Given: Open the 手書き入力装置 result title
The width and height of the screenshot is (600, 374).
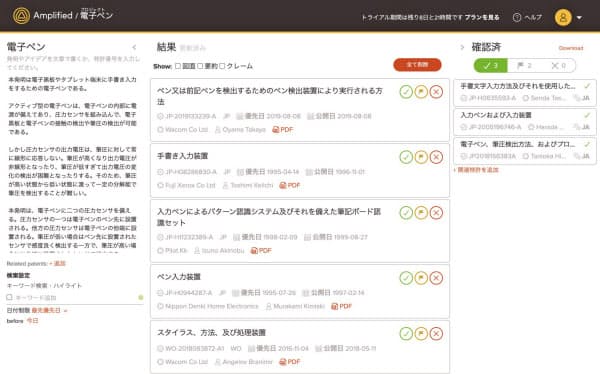Looking at the screenshot, I should coord(182,156).
